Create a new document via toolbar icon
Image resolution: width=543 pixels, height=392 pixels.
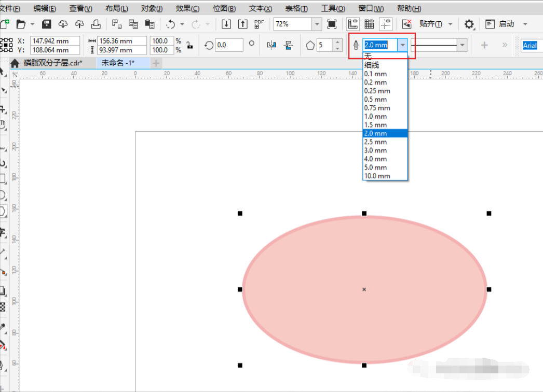(x=4, y=24)
